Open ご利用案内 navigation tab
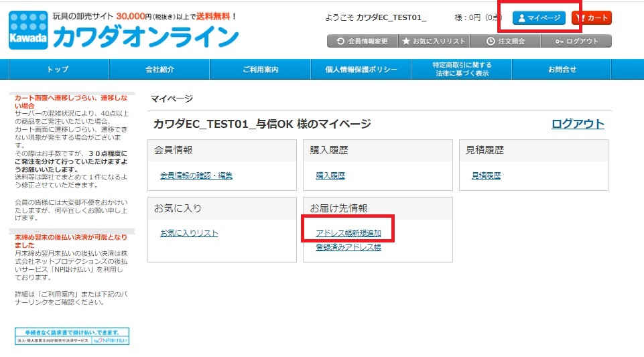This screenshot has width=644, height=357. 260,70
